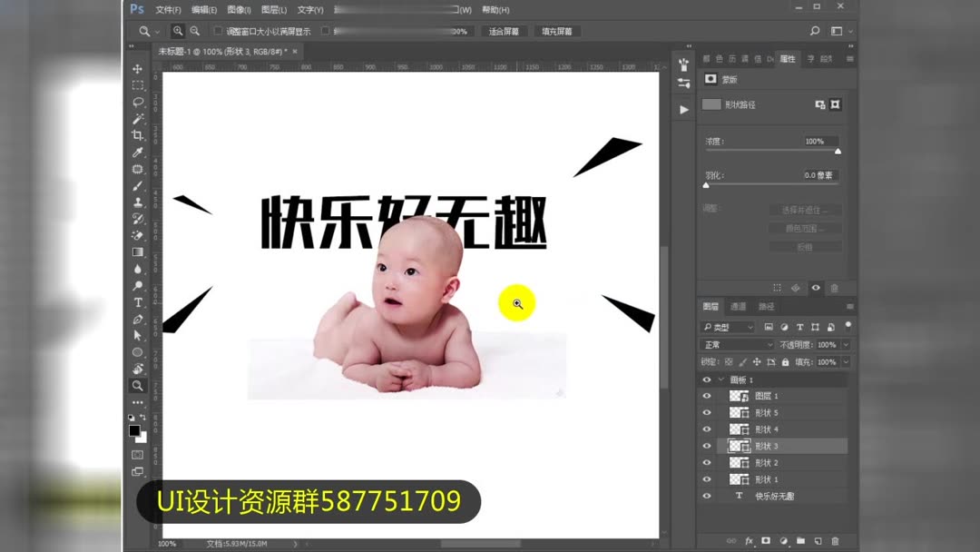
Task: Select the Horizontal Type tool
Action: click(x=138, y=303)
